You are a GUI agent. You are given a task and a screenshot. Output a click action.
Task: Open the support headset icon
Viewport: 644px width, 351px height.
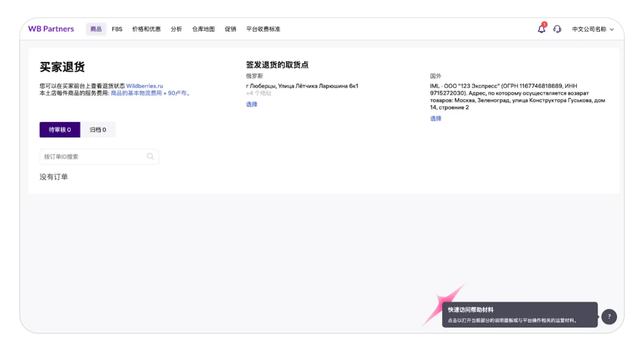tap(557, 29)
